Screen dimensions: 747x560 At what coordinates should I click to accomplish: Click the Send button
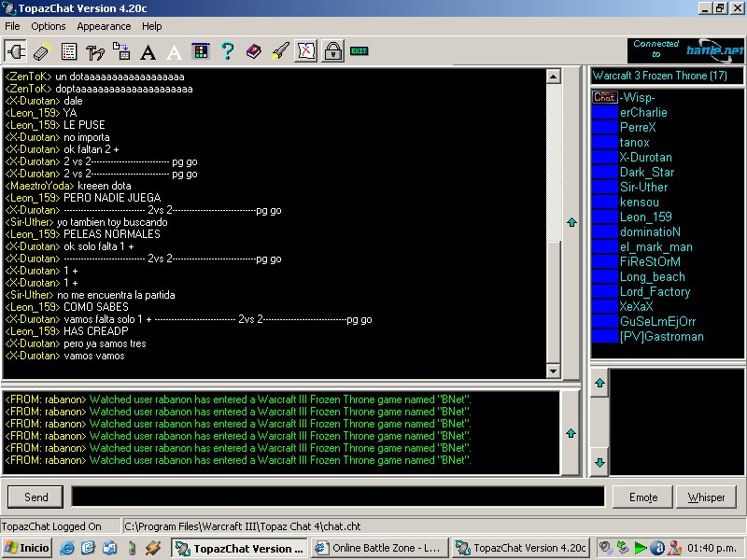(x=35, y=497)
